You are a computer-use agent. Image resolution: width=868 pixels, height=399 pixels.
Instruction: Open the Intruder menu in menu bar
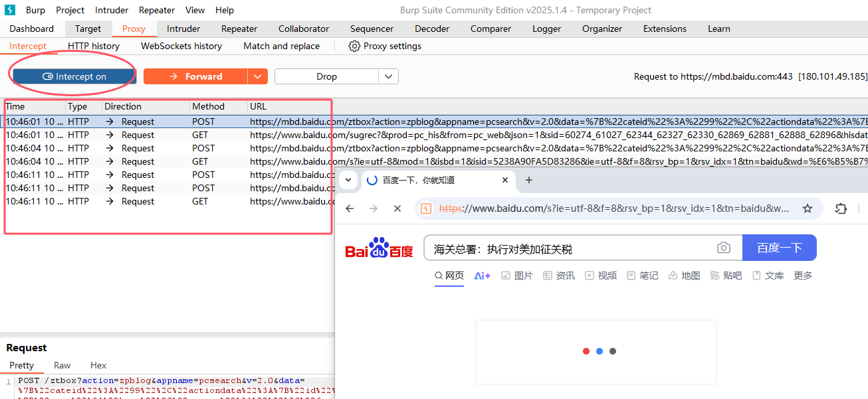pyautogui.click(x=113, y=10)
